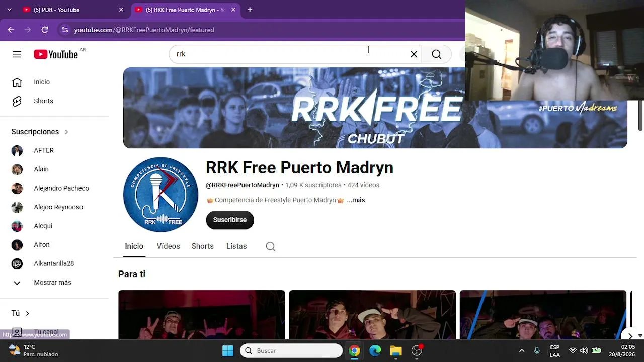Subscribe with the Suscribirse button
The image size is (644, 362).
point(230,220)
